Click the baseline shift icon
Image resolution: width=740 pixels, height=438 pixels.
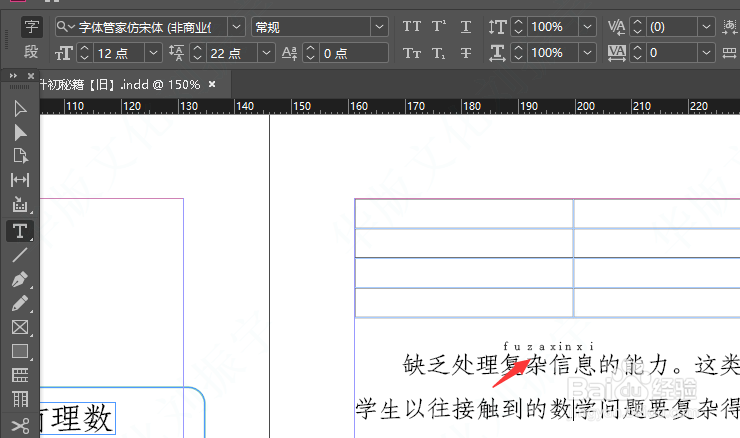tap(289, 53)
